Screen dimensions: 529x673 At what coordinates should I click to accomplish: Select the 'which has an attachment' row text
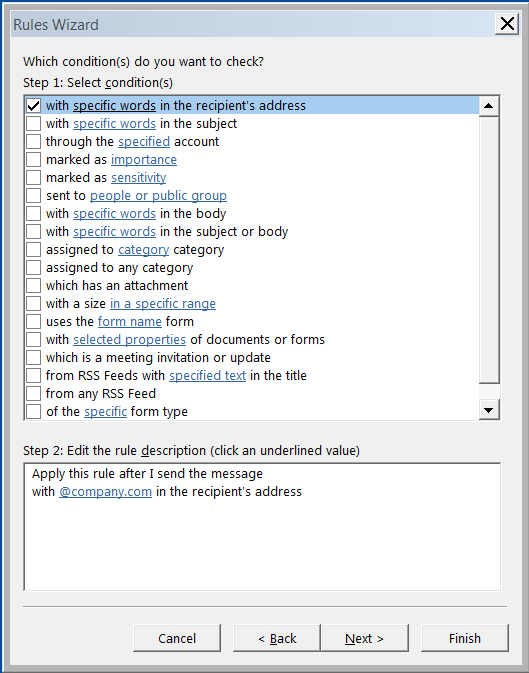click(117, 286)
